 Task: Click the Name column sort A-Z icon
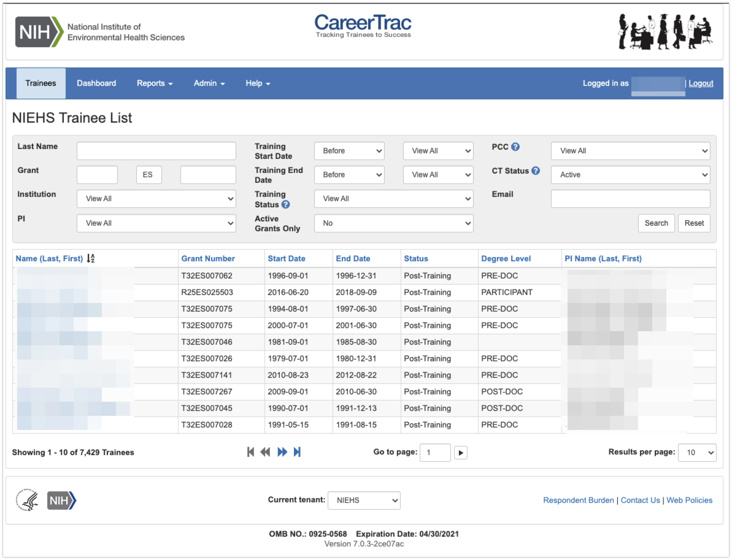pos(91,258)
